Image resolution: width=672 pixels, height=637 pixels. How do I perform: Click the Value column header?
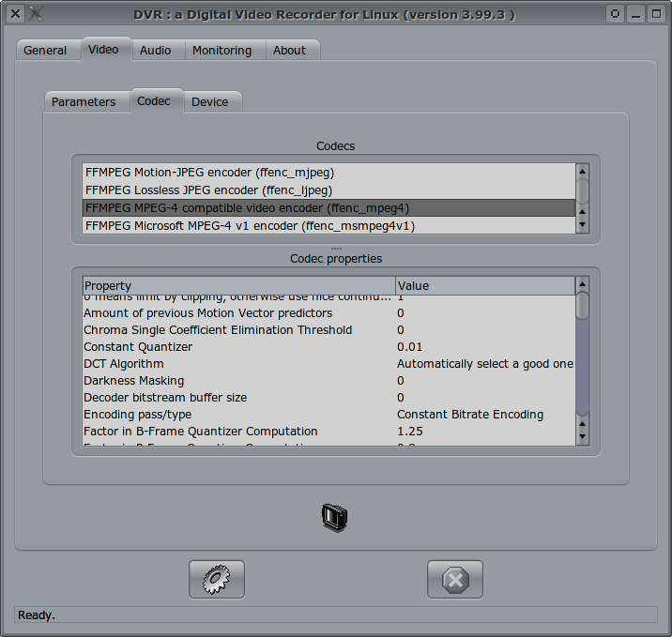tap(484, 286)
